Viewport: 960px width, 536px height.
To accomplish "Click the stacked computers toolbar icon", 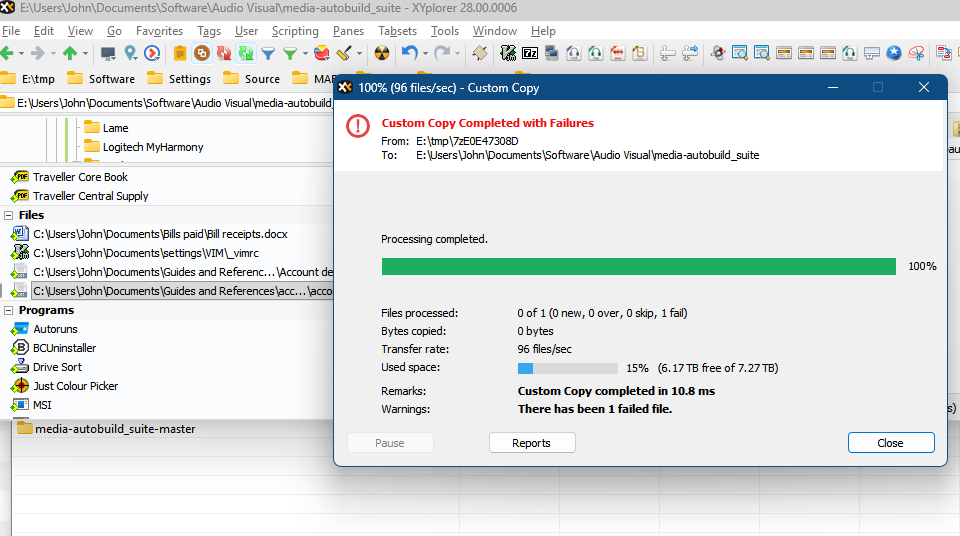I will [x=552, y=53].
